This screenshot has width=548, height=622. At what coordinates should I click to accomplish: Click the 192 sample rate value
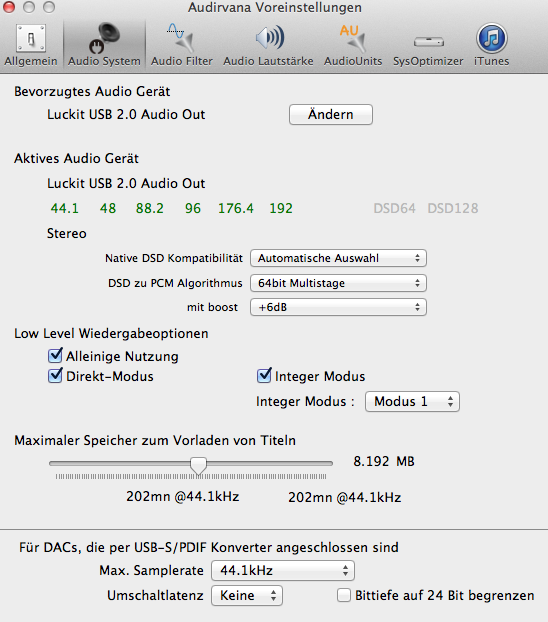tap(281, 208)
